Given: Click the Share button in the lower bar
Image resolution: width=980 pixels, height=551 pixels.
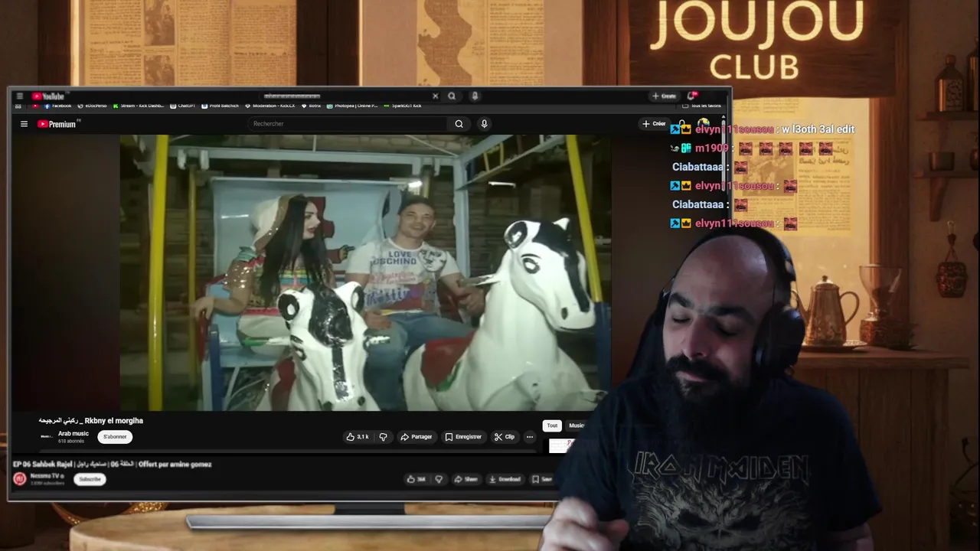Looking at the screenshot, I should coord(465,479).
